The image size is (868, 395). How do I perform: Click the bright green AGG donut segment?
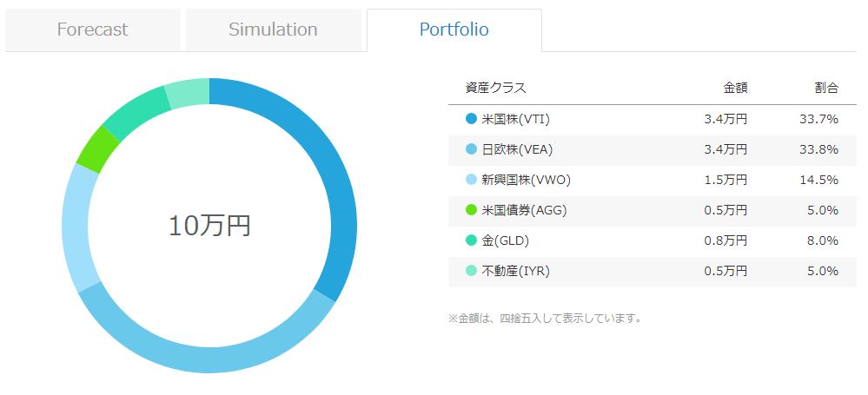[97, 149]
